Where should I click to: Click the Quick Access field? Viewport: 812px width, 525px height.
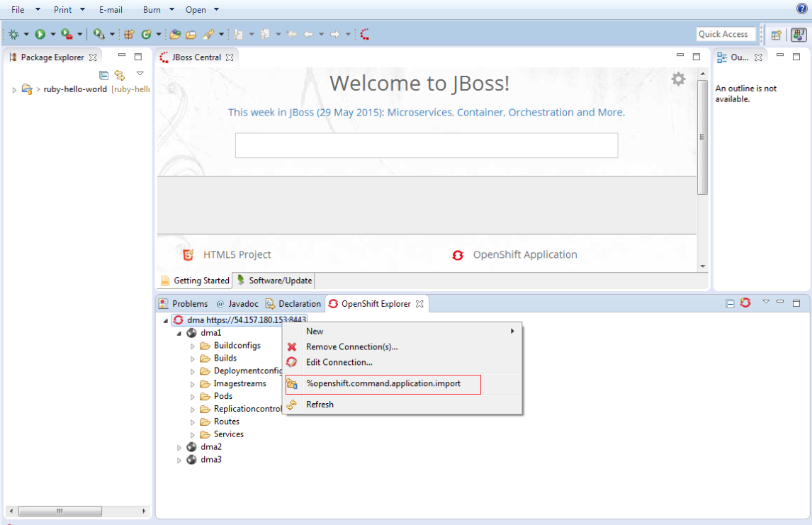[726, 34]
